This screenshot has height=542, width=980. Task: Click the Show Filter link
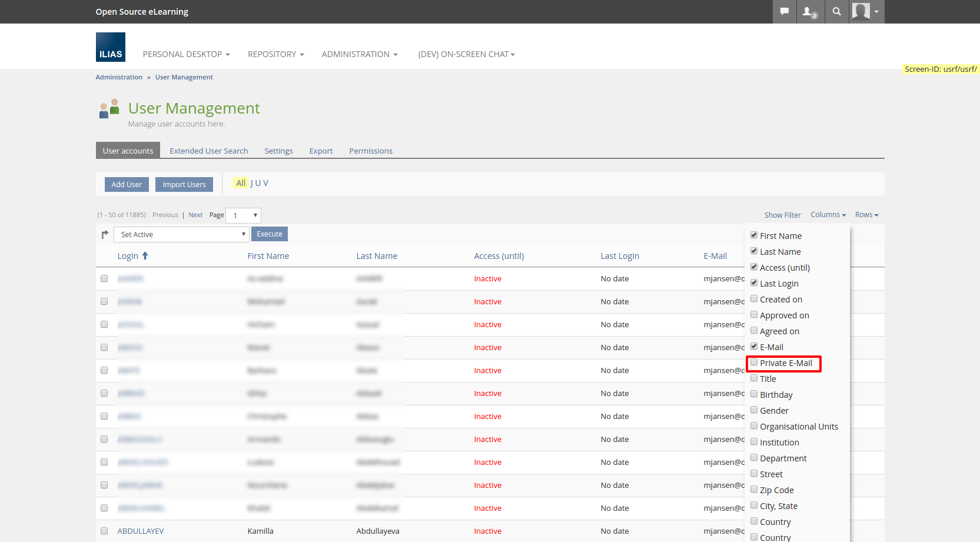tap(782, 215)
